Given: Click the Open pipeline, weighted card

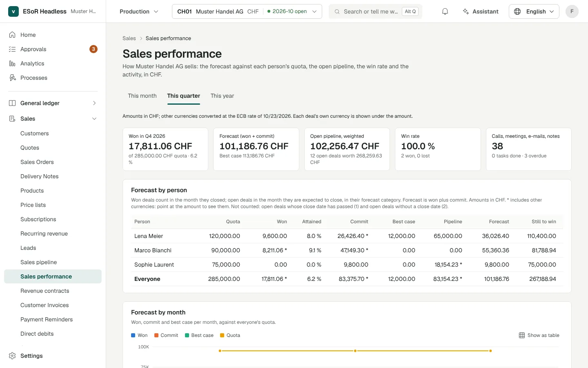Looking at the screenshot, I should 347,149.
